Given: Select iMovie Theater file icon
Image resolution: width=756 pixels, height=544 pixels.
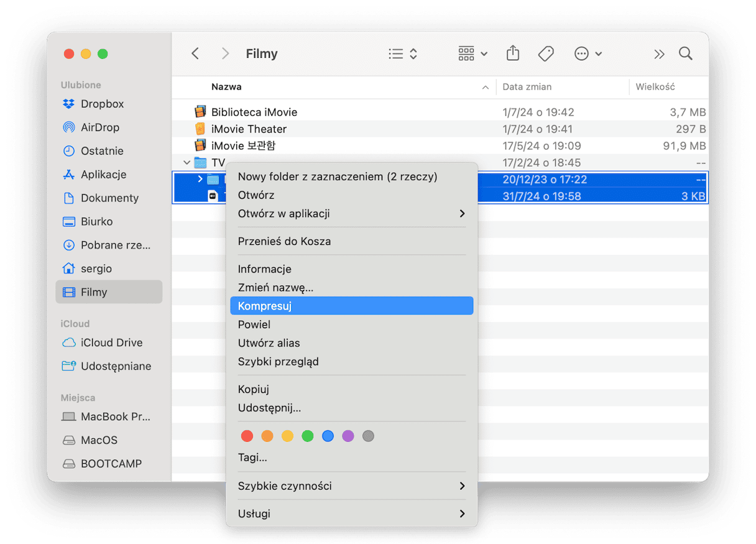Looking at the screenshot, I should (200, 129).
